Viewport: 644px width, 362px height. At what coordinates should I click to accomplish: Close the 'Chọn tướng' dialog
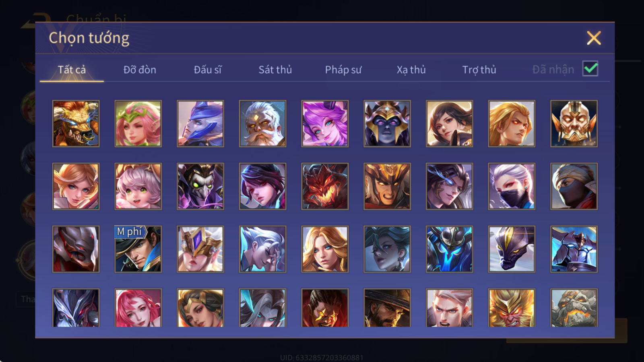click(594, 38)
